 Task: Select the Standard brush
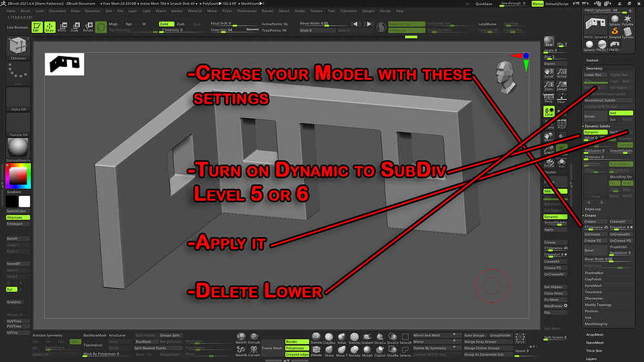click(x=316, y=338)
